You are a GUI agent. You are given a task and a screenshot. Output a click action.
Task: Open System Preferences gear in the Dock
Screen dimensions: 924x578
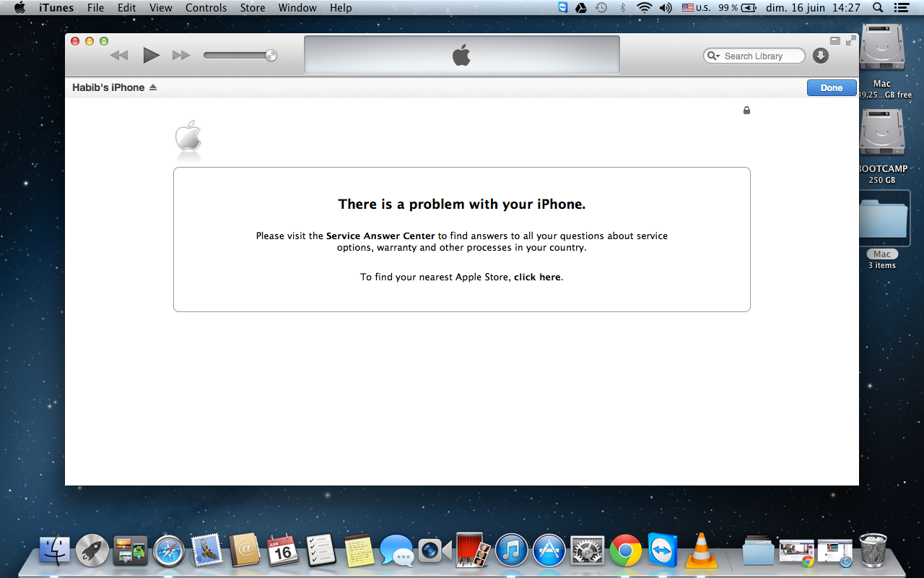(x=588, y=551)
